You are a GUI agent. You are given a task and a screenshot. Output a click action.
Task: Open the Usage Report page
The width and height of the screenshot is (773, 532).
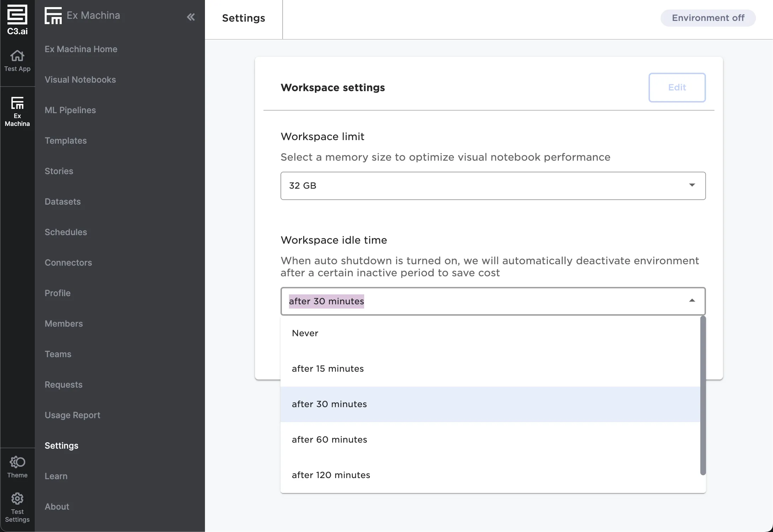tap(72, 415)
